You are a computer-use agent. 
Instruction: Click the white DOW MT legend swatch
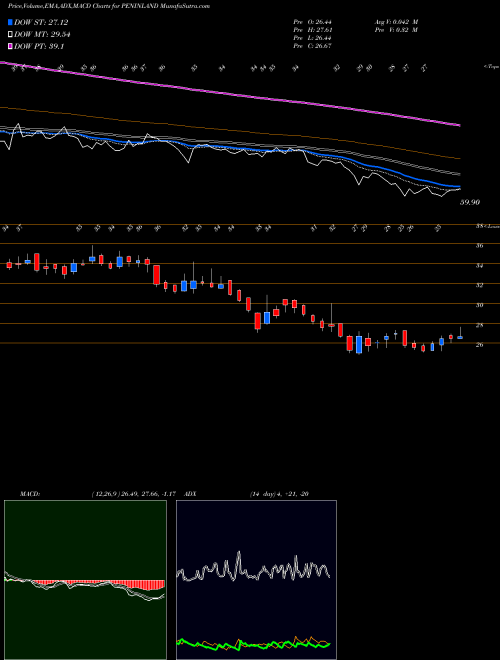(10, 35)
